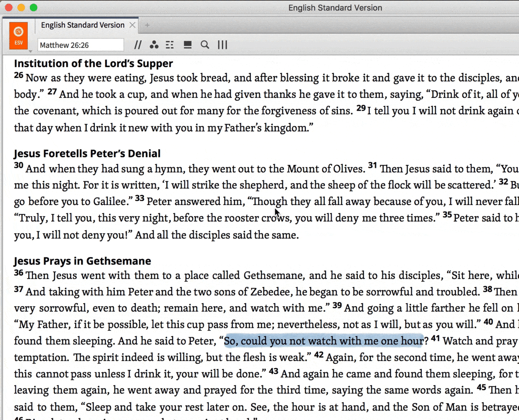
Task: Close the English Standard Version tab
Action: 133,25
